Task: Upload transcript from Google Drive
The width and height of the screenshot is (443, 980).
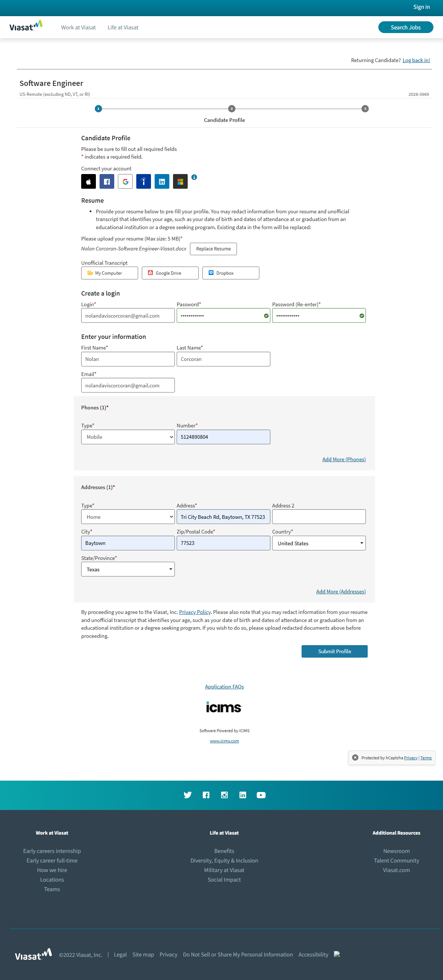Action: pyautogui.click(x=170, y=273)
